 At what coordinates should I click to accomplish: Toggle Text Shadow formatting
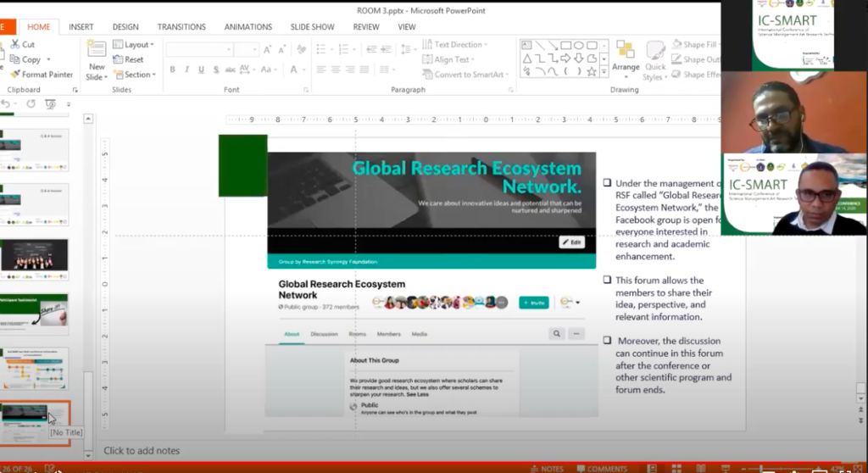(215, 70)
